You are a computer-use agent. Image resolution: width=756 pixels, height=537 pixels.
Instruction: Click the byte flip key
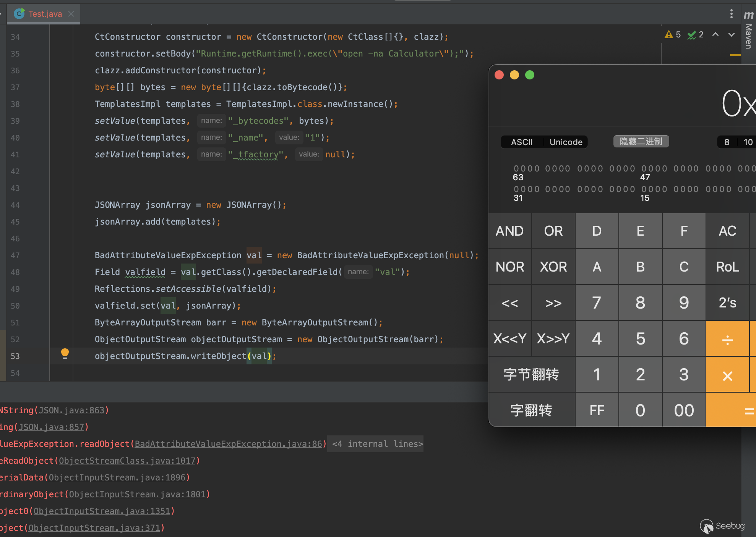coord(531,374)
